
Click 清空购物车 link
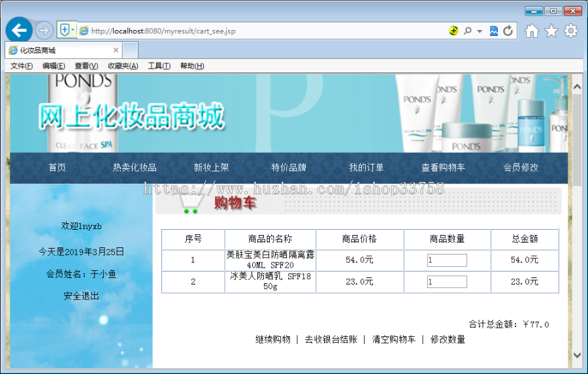point(394,339)
